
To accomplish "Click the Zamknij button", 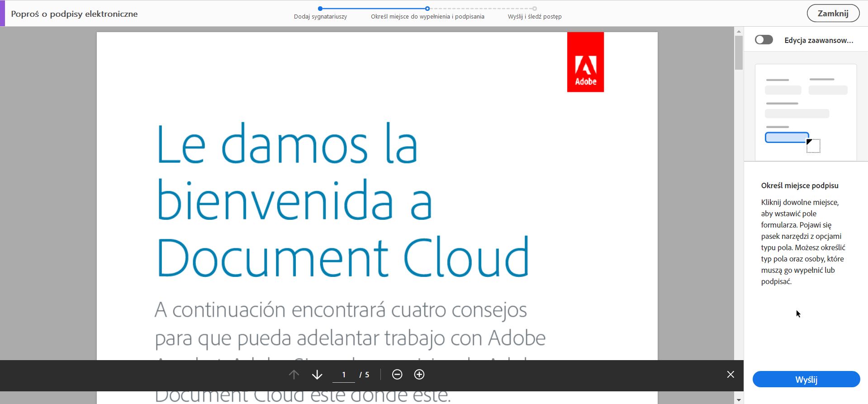I will pyautogui.click(x=833, y=14).
